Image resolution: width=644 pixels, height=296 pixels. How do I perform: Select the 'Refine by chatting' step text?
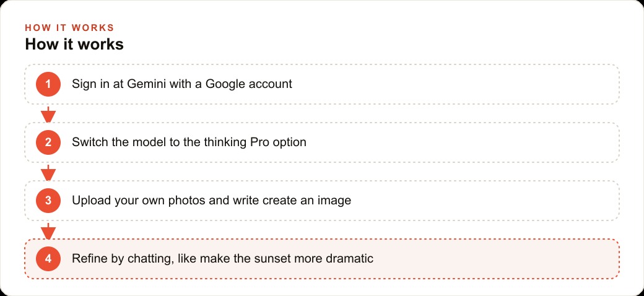(x=222, y=259)
